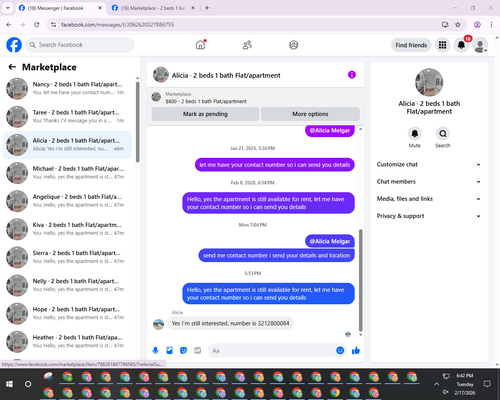Click the conversation list scrollbar
The height and width of the screenshot is (400, 500).
137,122
